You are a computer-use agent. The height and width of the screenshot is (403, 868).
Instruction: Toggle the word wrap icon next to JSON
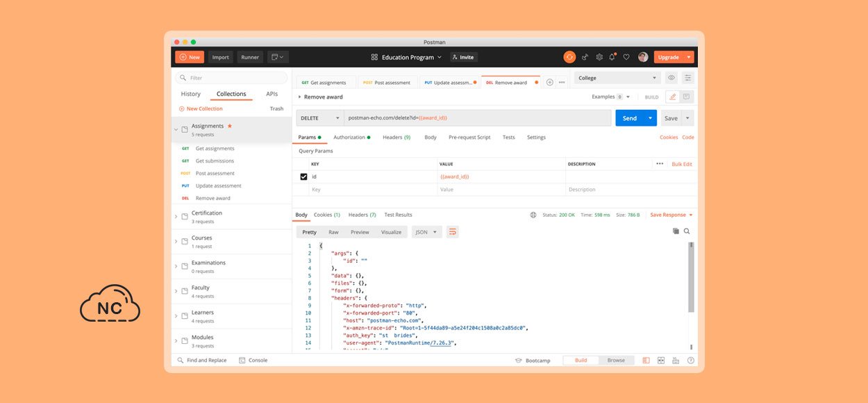pyautogui.click(x=453, y=232)
